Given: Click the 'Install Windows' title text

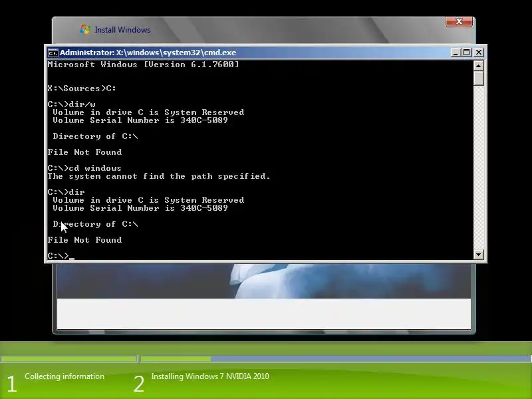Looking at the screenshot, I should coord(122,30).
